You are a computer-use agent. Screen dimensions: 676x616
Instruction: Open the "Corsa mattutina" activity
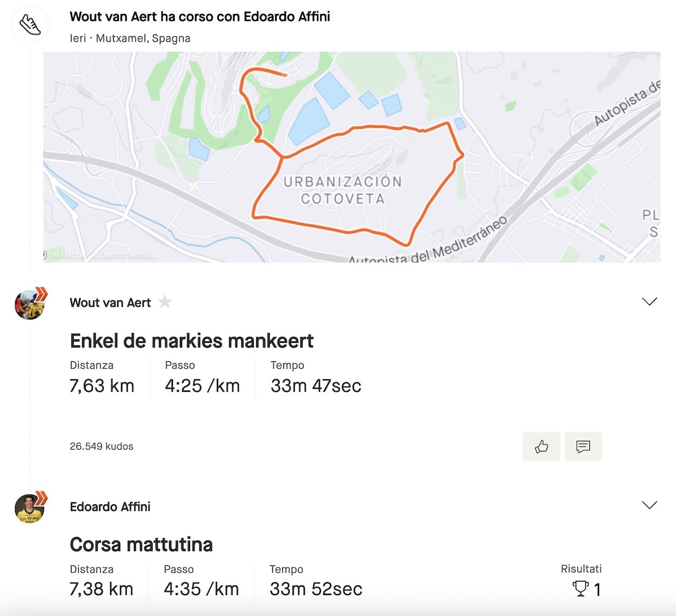(141, 544)
